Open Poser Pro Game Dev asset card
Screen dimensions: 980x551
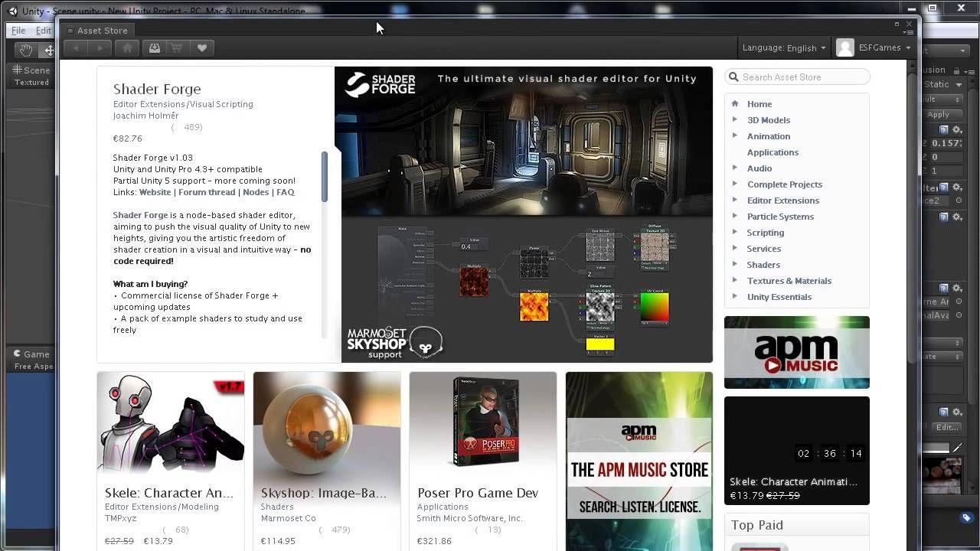point(483,461)
